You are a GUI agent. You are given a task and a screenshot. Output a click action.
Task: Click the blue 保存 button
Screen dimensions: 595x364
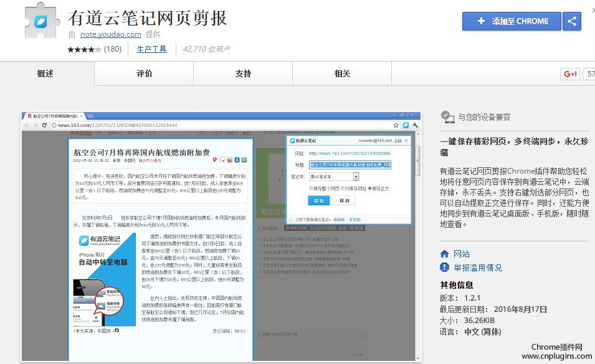pos(319,201)
